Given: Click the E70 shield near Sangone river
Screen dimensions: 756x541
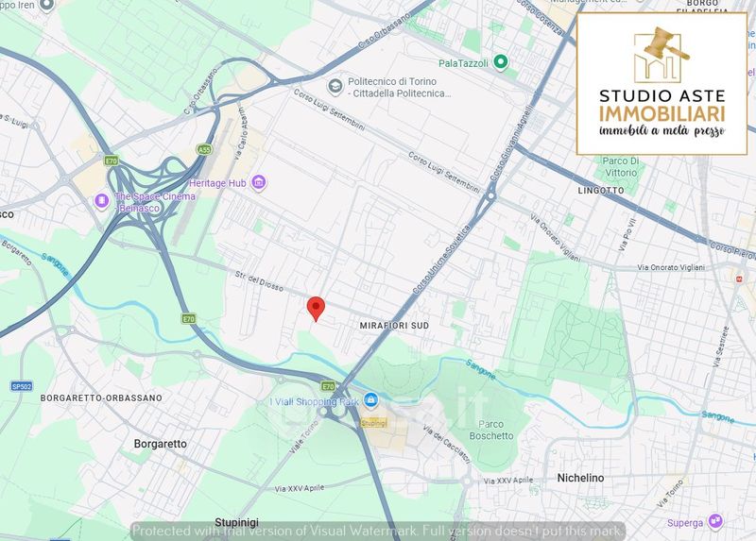Looking at the screenshot, I should (x=188, y=318).
